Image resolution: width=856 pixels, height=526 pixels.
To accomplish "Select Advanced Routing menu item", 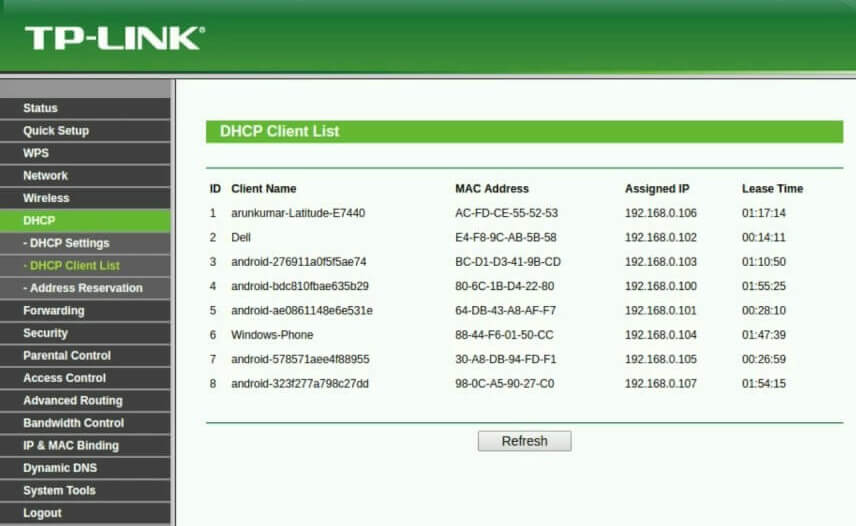I will pos(85,400).
